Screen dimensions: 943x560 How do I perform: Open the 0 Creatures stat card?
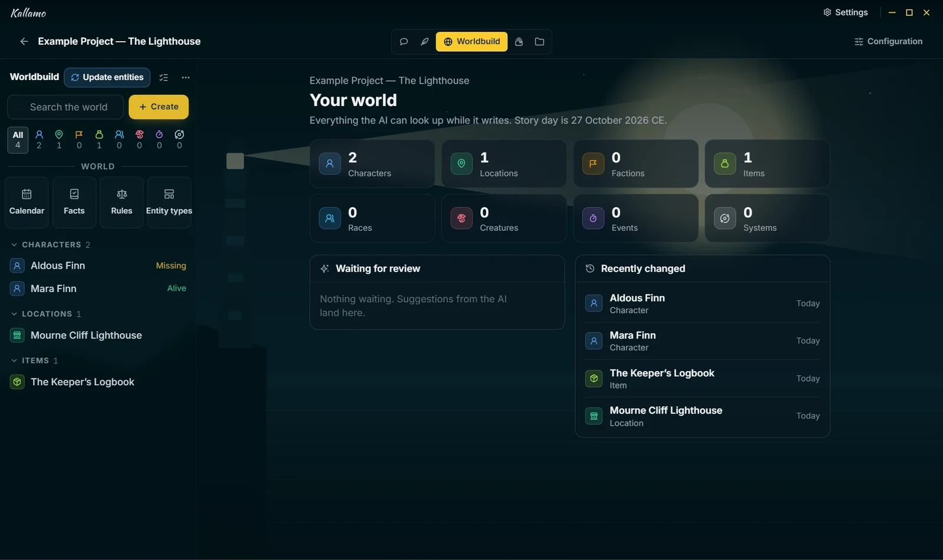pyautogui.click(x=504, y=218)
